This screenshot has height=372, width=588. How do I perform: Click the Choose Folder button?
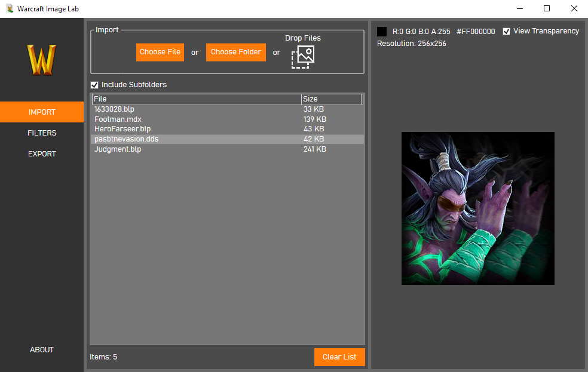pos(236,52)
